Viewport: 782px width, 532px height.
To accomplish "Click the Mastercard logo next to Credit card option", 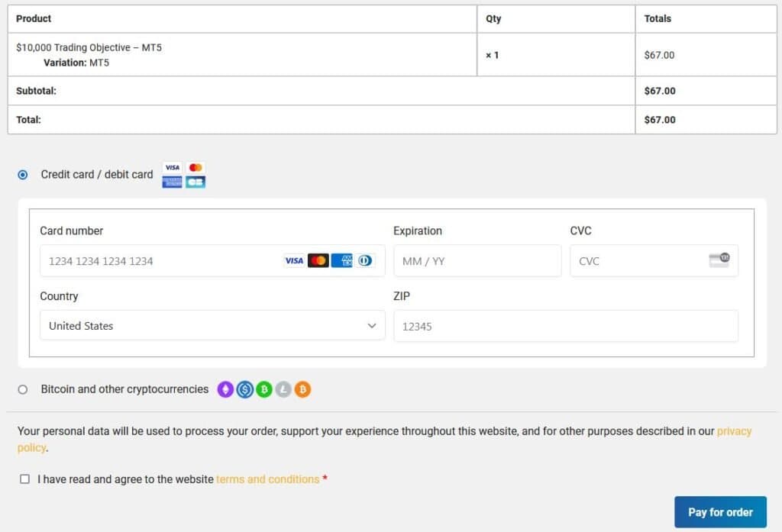I will click(x=195, y=167).
